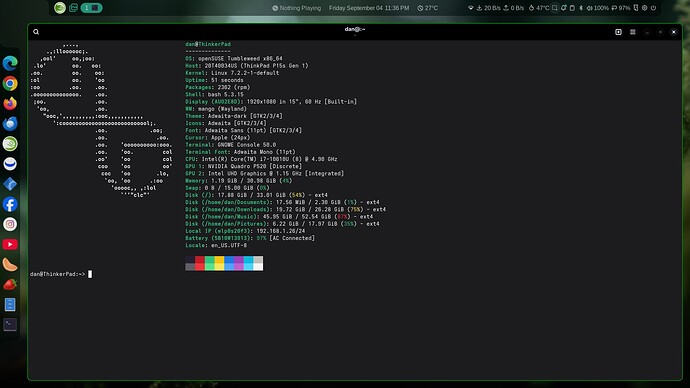This screenshot has width=690, height=388.
Task: Click the Nothing Playing media indicator
Action: (x=297, y=8)
